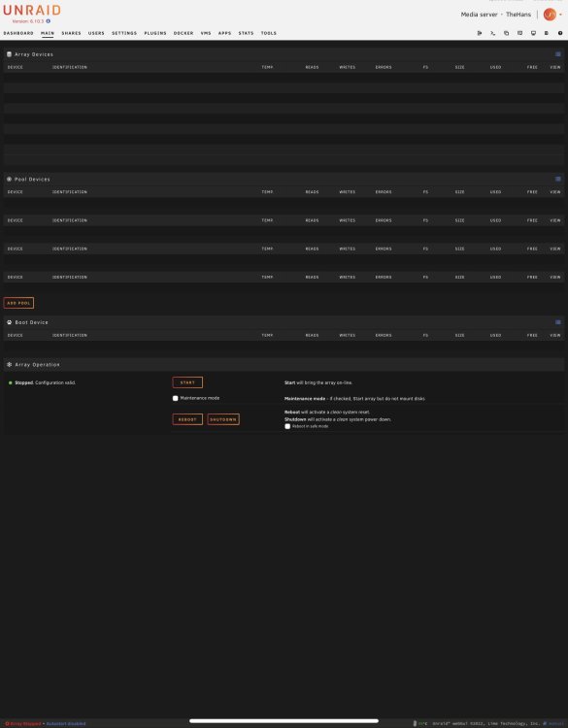Click the Free header under Boot Device
Image resolution: width=568 pixels, height=728 pixels.
tap(532, 335)
